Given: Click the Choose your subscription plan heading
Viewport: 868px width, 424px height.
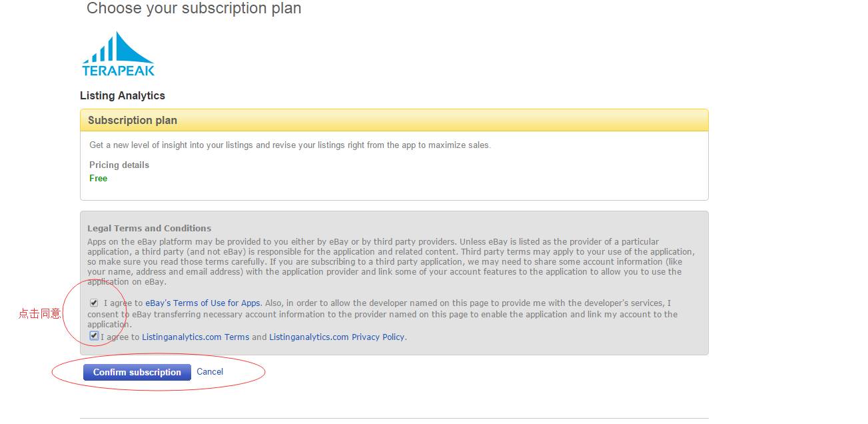Looking at the screenshot, I should click(194, 9).
